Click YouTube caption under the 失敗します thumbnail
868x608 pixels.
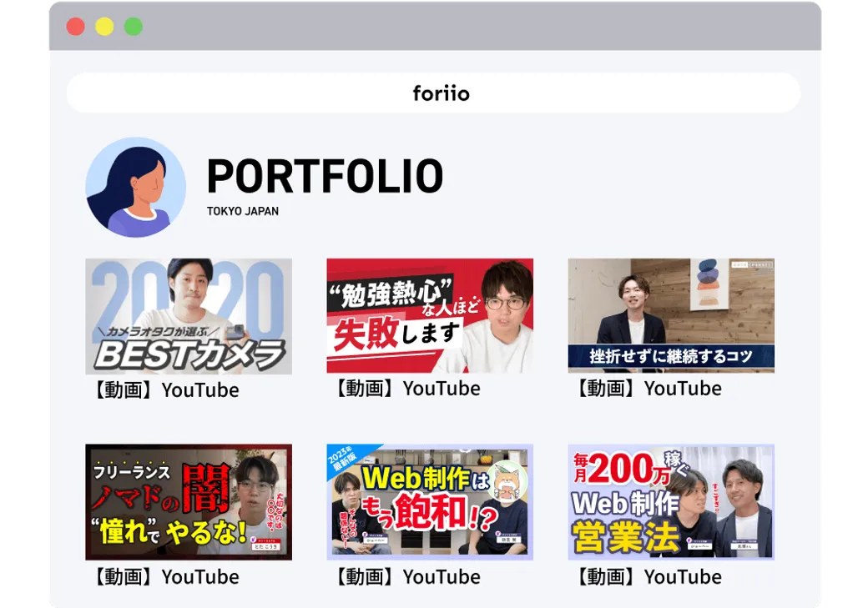tap(407, 389)
